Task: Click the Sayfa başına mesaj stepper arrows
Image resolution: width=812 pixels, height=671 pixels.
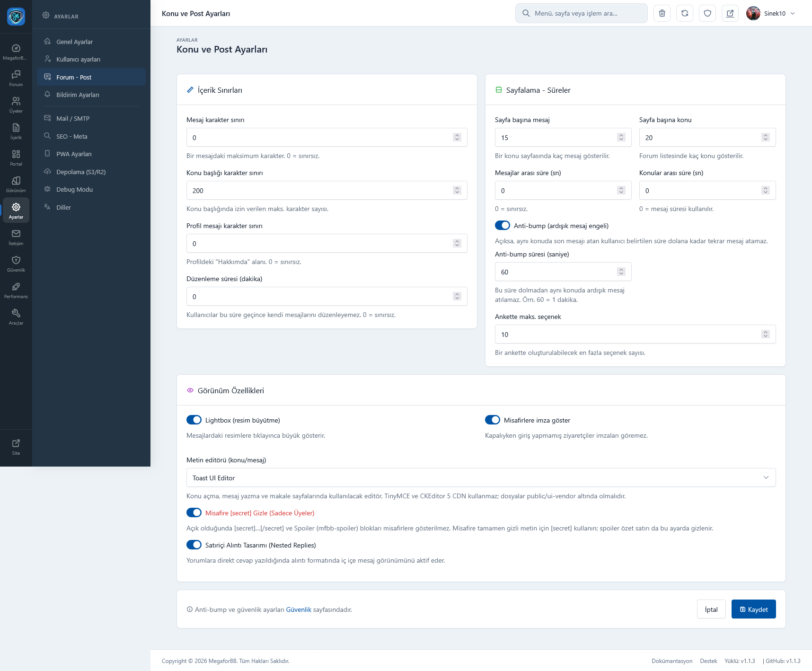Action: (x=621, y=138)
